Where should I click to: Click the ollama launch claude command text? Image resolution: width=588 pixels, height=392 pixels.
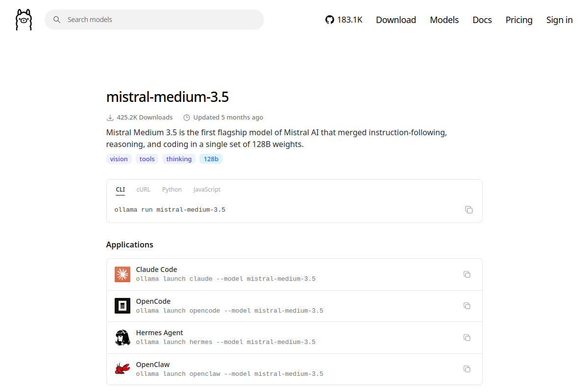click(x=226, y=279)
